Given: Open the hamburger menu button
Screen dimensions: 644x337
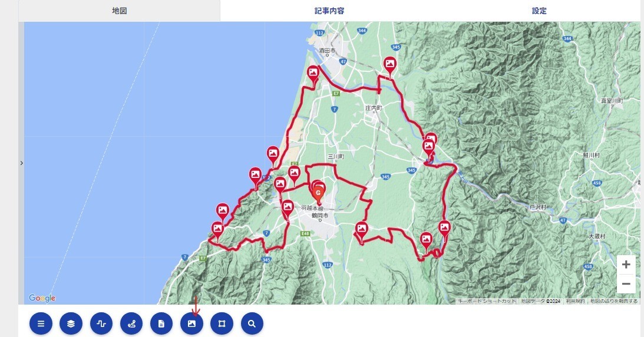Looking at the screenshot, I should (x=41, y=323).
